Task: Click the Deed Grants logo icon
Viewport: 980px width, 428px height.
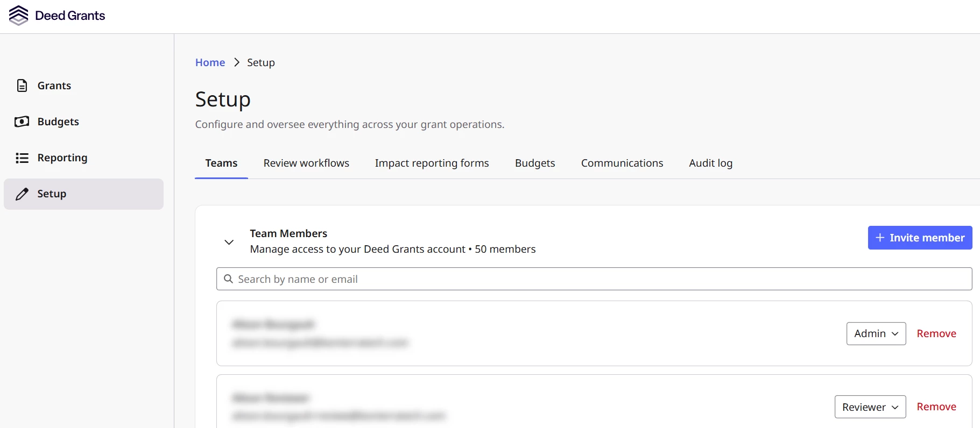Action: (x=19, y=16)
